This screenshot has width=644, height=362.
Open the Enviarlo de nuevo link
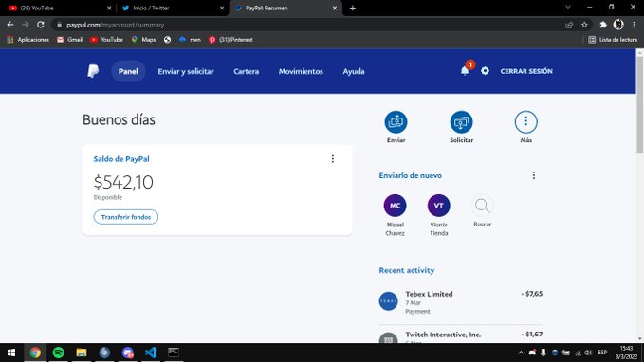coord(411,175)
